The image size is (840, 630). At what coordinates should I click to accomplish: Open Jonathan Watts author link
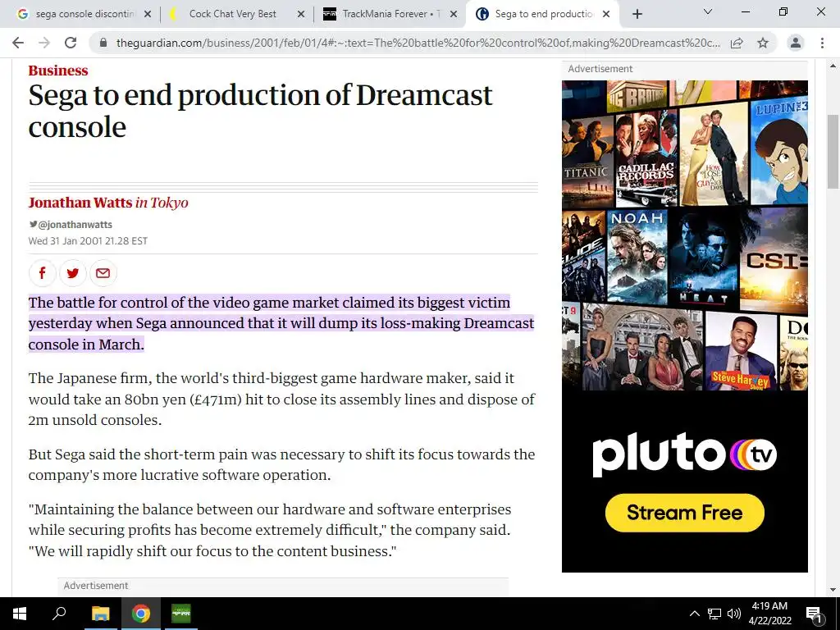click(x=80, y=203)
